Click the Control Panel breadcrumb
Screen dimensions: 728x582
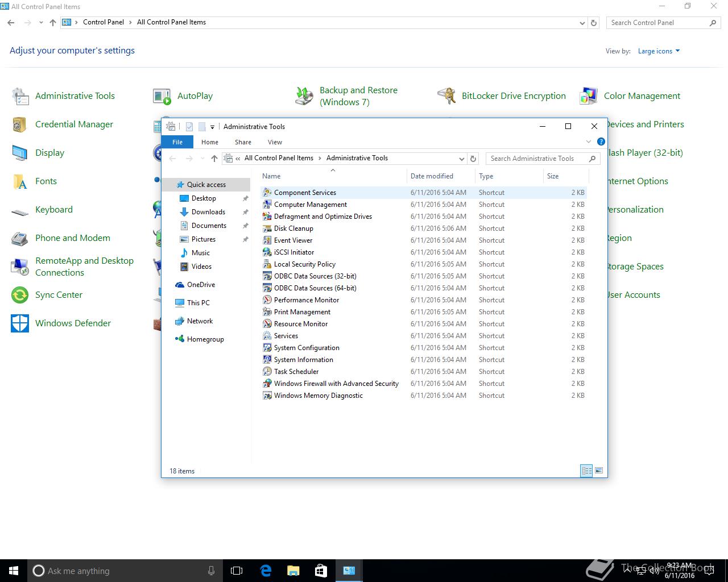tap(104, 22)
